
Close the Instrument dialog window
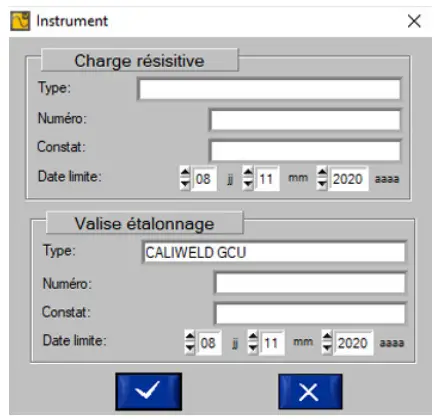[x=414, y=21]
